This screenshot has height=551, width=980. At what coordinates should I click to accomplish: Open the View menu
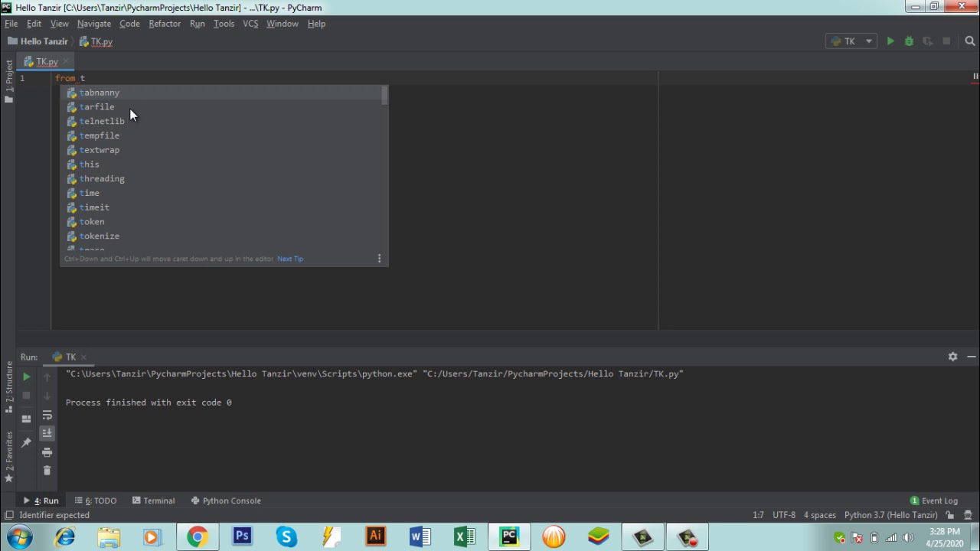tap(59, 24)
